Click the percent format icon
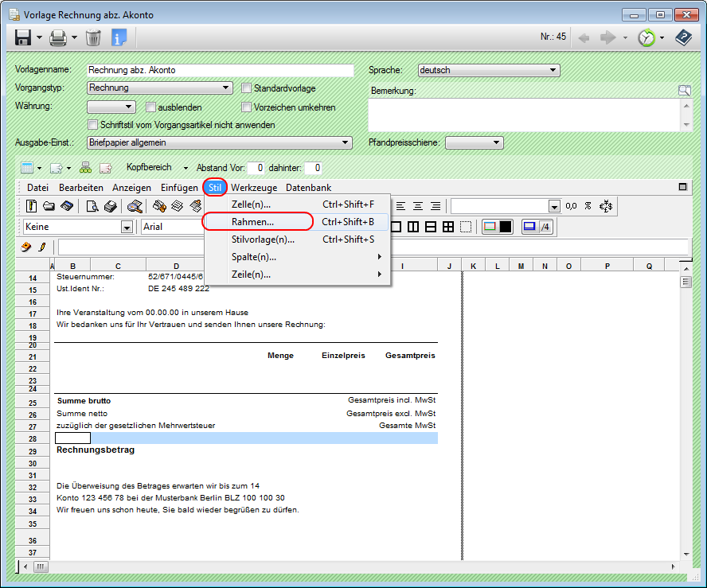The image size is (707, 588). pyautogui.click(x=588, y=206)
